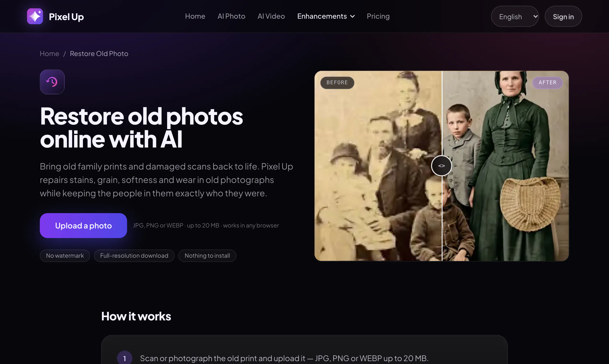Click the Upload a photo button
This screenshot has width=609, height=364.
click(83, 225)
